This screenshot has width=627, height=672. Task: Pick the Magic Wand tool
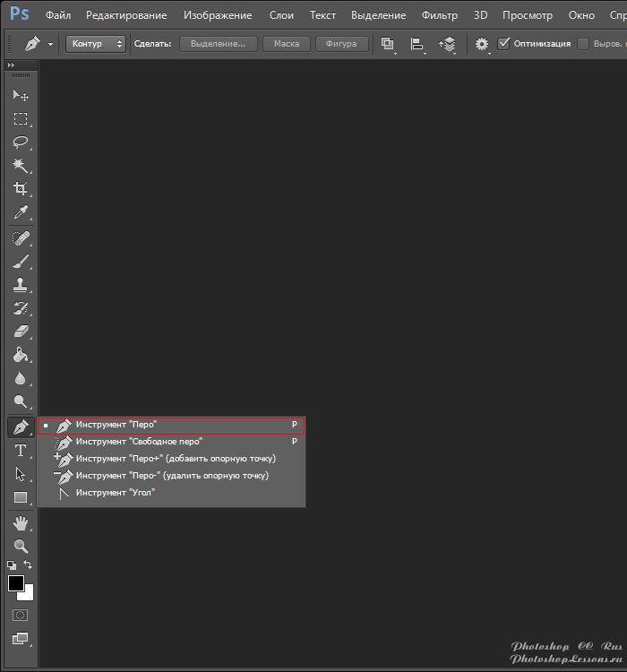pyautogui.click(x=20, y=166)
